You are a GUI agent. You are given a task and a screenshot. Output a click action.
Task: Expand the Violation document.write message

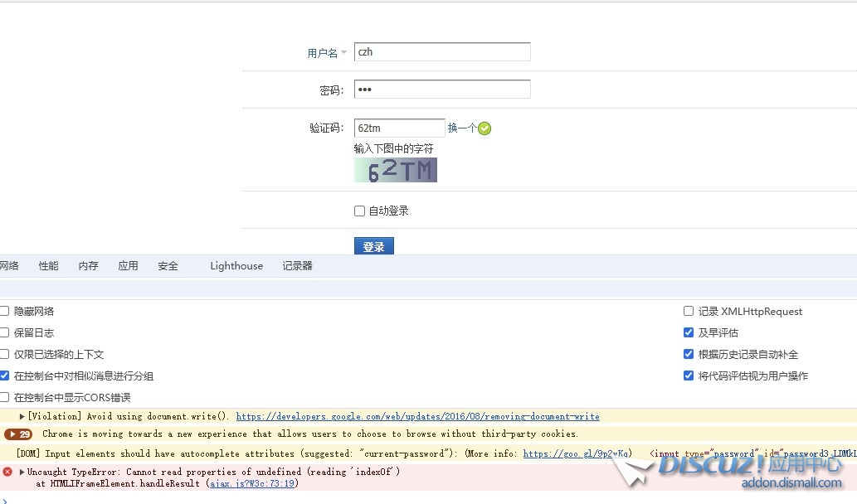[x=22, y=416]
